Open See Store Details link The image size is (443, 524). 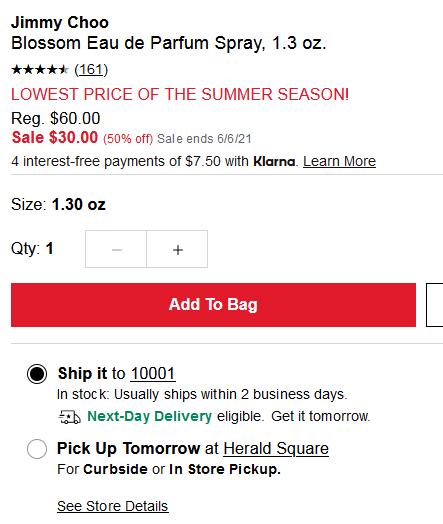tap(113, 506)
